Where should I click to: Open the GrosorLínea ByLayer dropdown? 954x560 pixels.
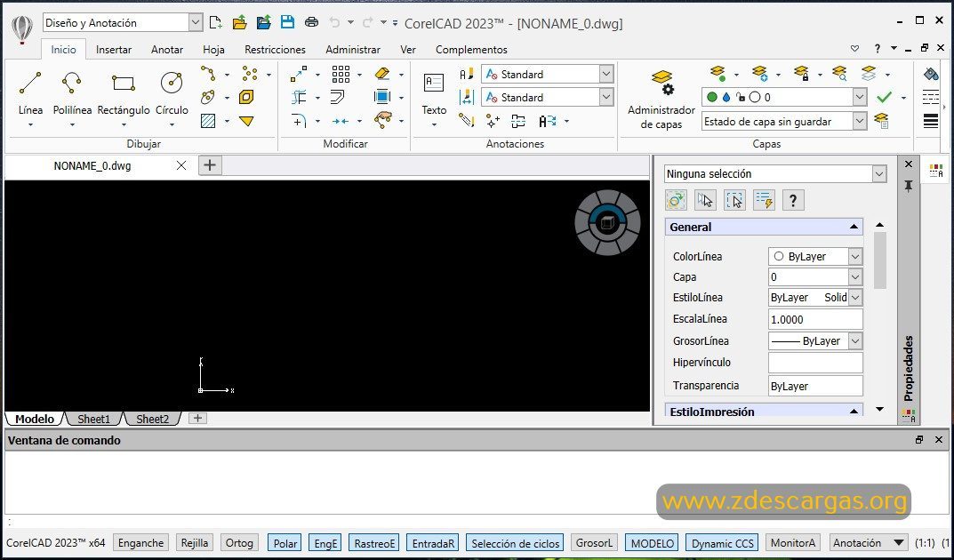pos(854,341)
